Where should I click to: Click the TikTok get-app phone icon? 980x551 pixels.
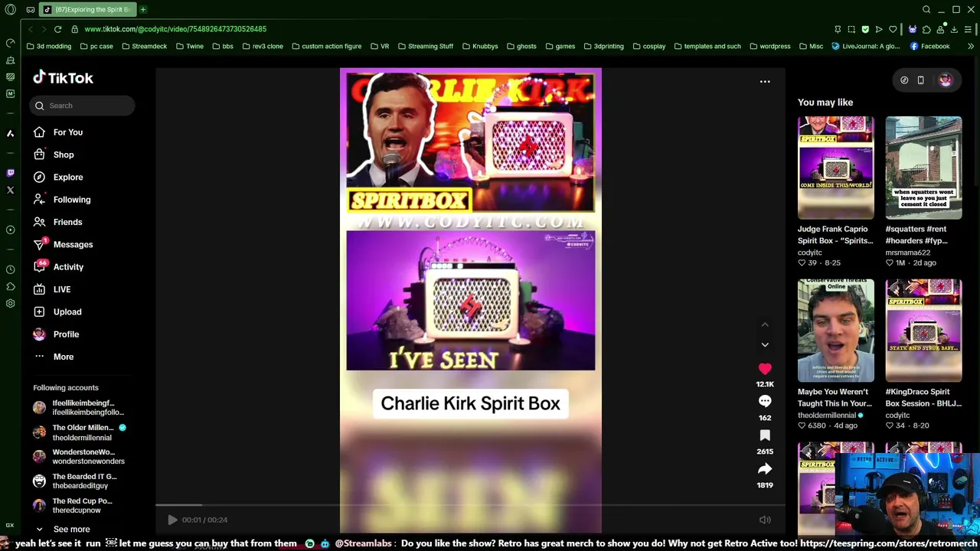(921, 80)
